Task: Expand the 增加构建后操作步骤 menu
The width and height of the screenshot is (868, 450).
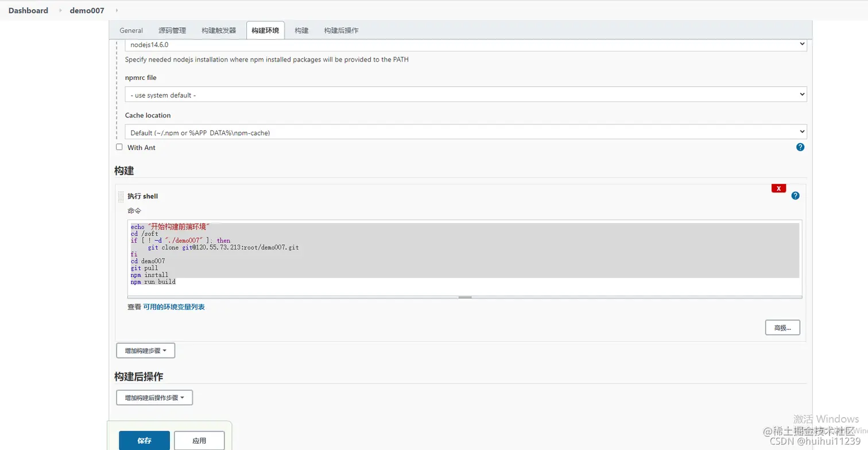Action: [x=154, y=398]
